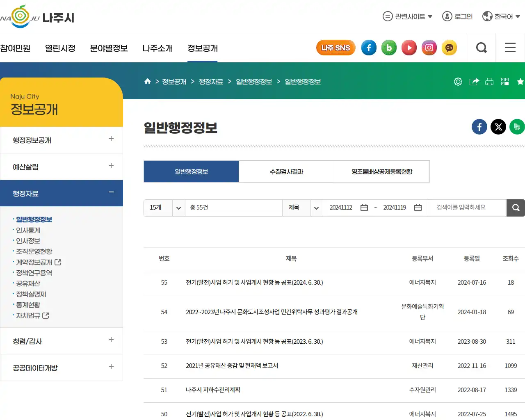
Task: Click the share arrow icon in banner
Action: [474, 82]
